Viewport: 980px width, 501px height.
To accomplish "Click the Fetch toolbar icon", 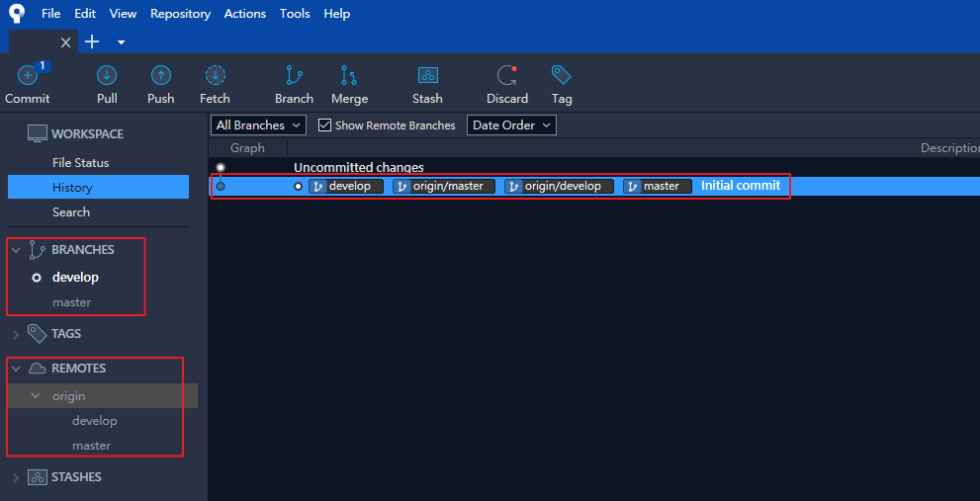I will [215, 76].
